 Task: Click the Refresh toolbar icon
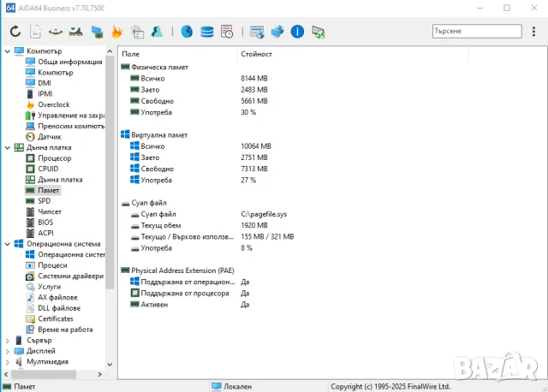pos(15,32)
